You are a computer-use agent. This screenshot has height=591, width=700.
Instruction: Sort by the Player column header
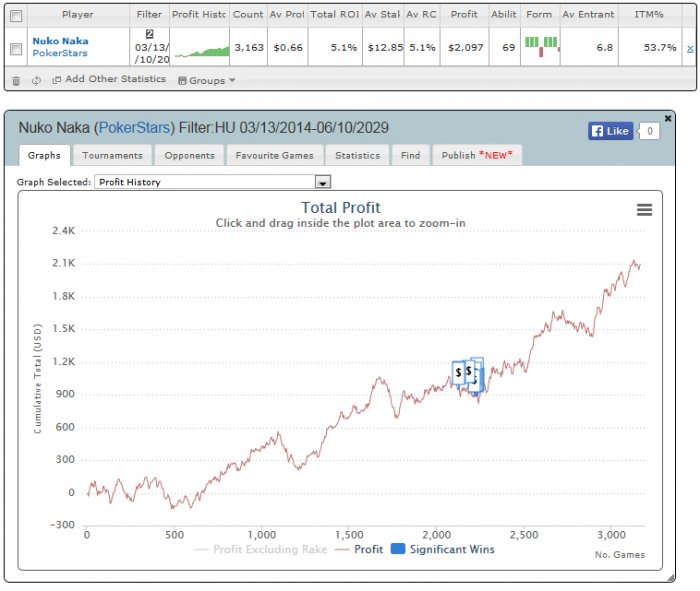78,15
